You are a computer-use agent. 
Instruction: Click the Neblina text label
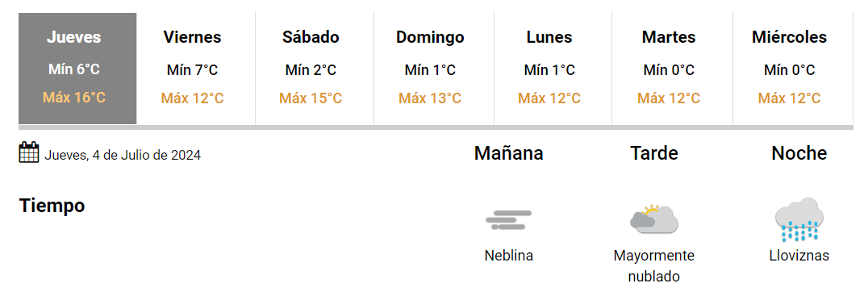click(509, 256)
